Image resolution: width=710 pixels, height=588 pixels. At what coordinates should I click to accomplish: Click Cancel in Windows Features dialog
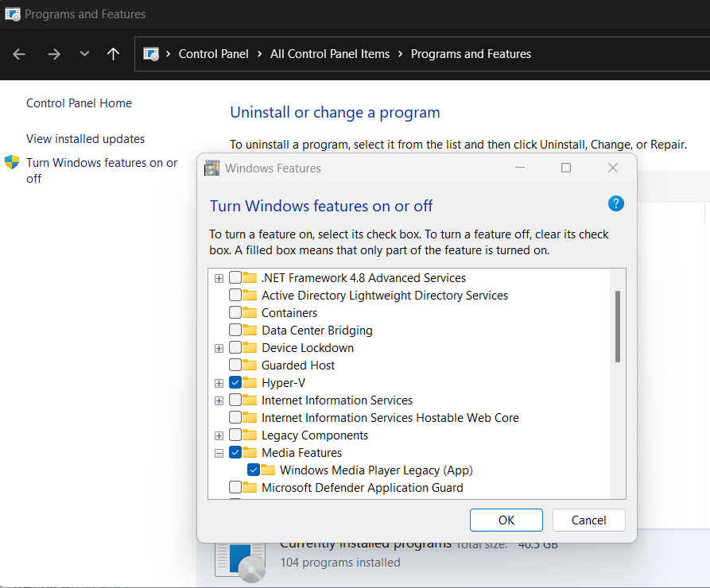pyautogui.click(x=588, y=520)
